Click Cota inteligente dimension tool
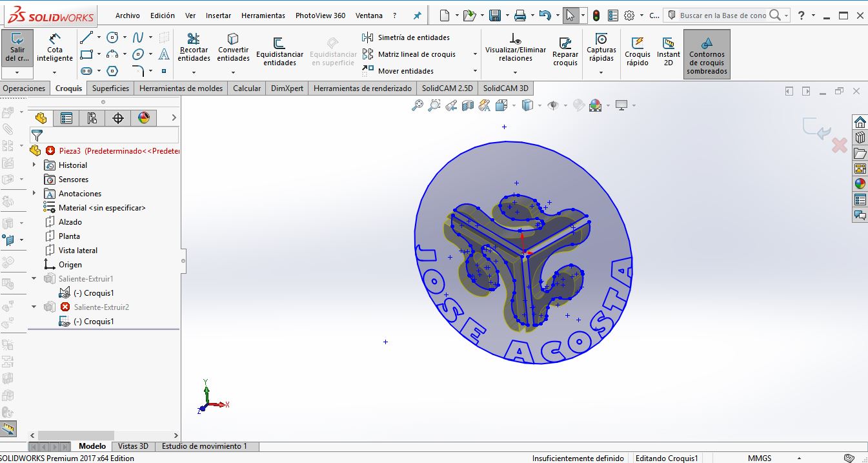 point(55,46)
